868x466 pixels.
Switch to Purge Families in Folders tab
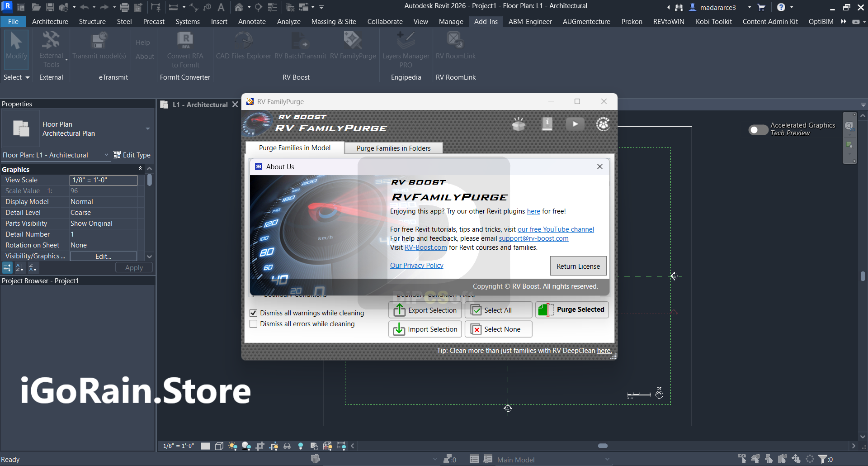tap(393, 148)
